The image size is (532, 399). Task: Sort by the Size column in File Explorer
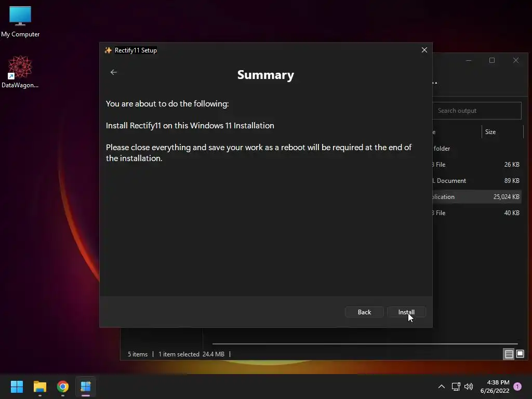[502, 132]
